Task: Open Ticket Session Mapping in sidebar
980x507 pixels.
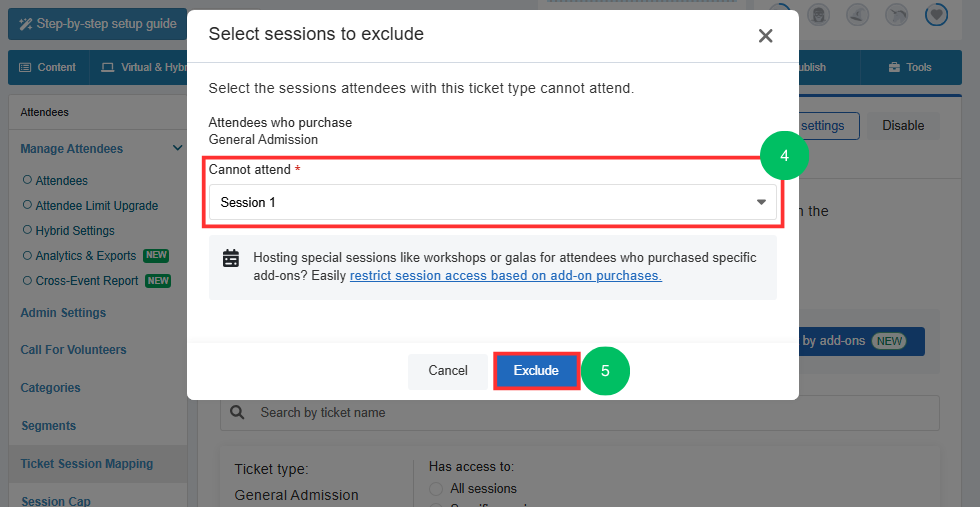Action: click(87, 464)
